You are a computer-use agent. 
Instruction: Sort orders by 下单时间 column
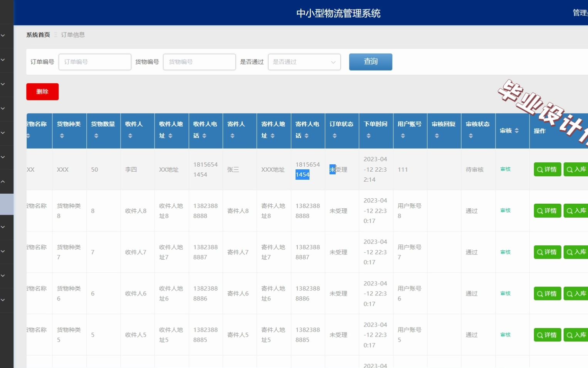click(x=369, y=135)
